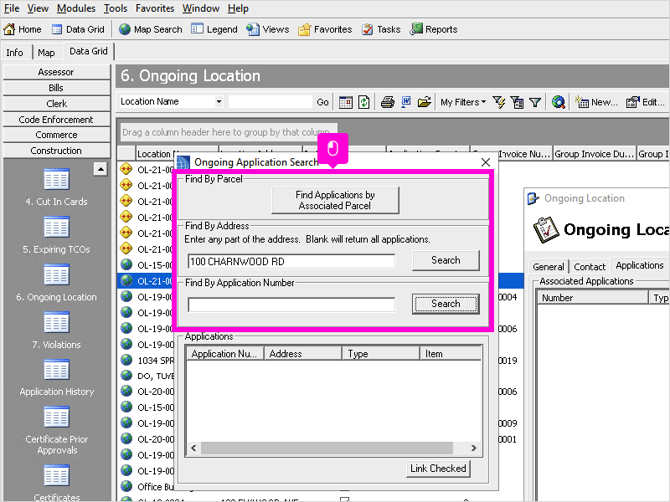Switch to the General tab
The image size is (670, 502).
[548, 267]
